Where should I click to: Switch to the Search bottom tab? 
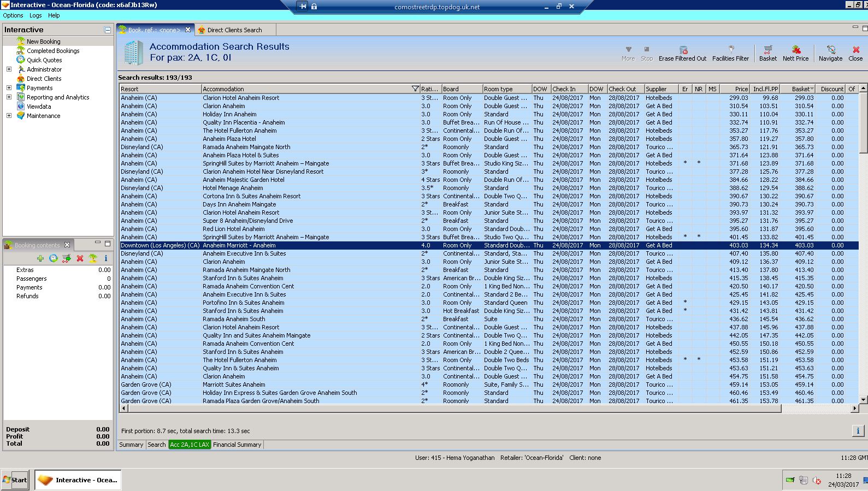pyautogui.click(x=157, y=445)
